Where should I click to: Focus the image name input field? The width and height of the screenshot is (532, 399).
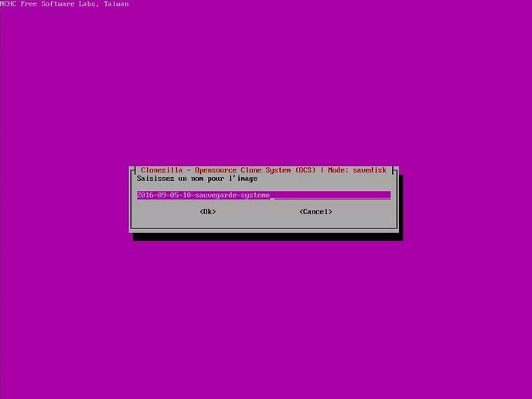264,195
